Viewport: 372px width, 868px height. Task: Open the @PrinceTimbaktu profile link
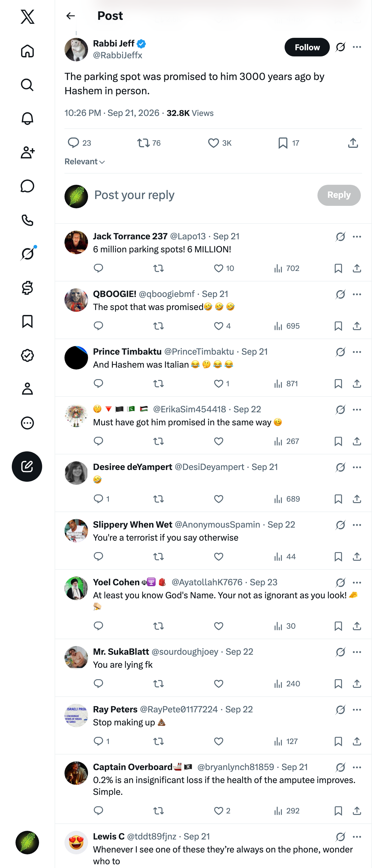[199, 352]
